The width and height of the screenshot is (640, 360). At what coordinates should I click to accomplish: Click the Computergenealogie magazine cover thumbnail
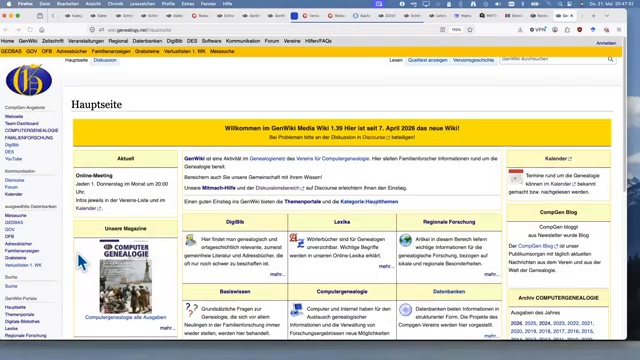(x=126, y=276)
